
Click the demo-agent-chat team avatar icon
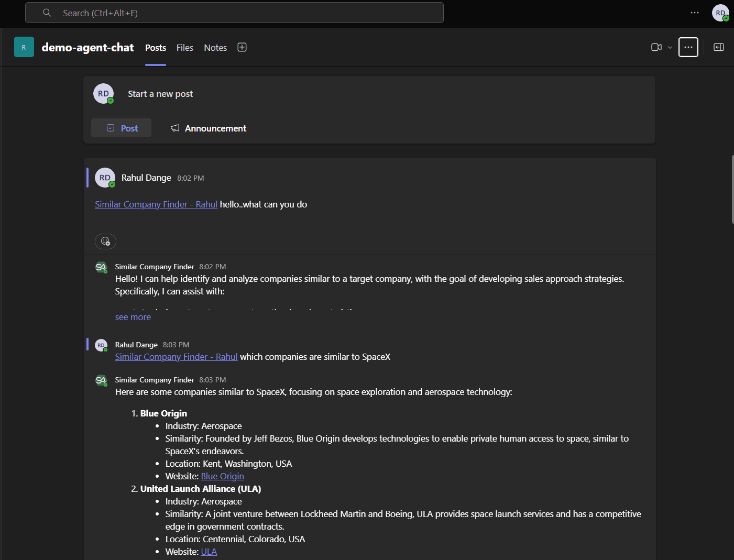(24, 47)
